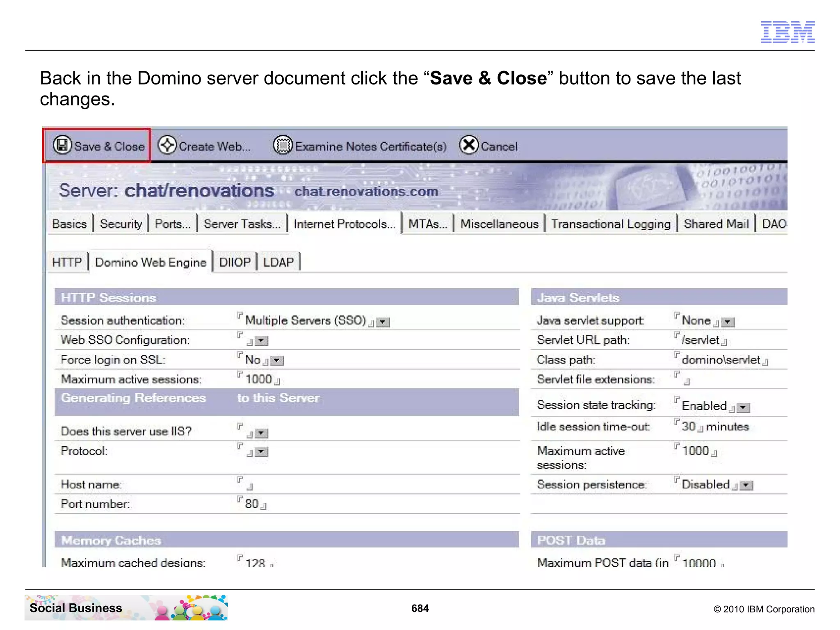This screenshot has width=840, height=630.
Task: Open the Security tab
Action: click(121, 224)
